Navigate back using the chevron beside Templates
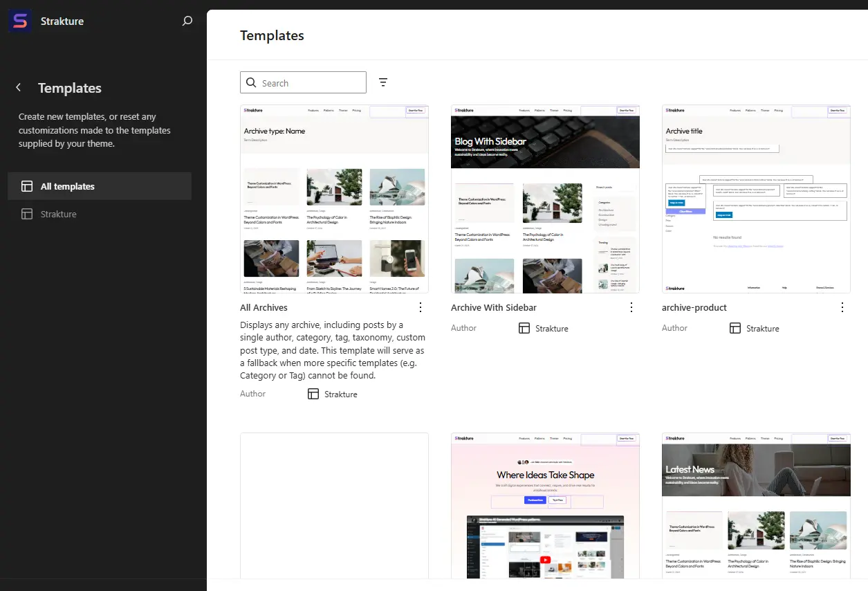This screenshot has height=591, width=868. [x=17, y=88]
